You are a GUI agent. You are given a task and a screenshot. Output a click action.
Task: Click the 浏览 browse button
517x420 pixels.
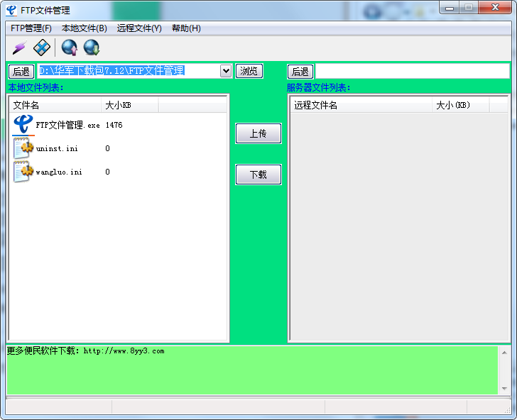(249, 71)
